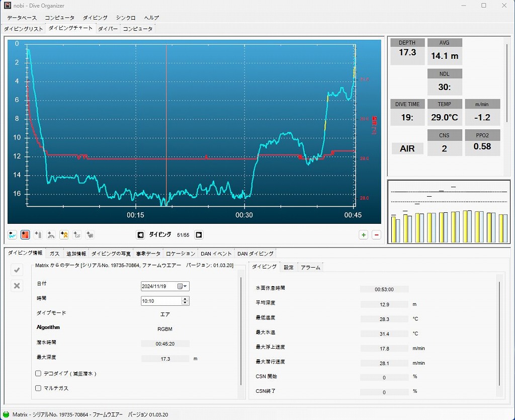Click the GF overlay icon
The height and width of the screenshot is (420, 515).
pos(77,234)
